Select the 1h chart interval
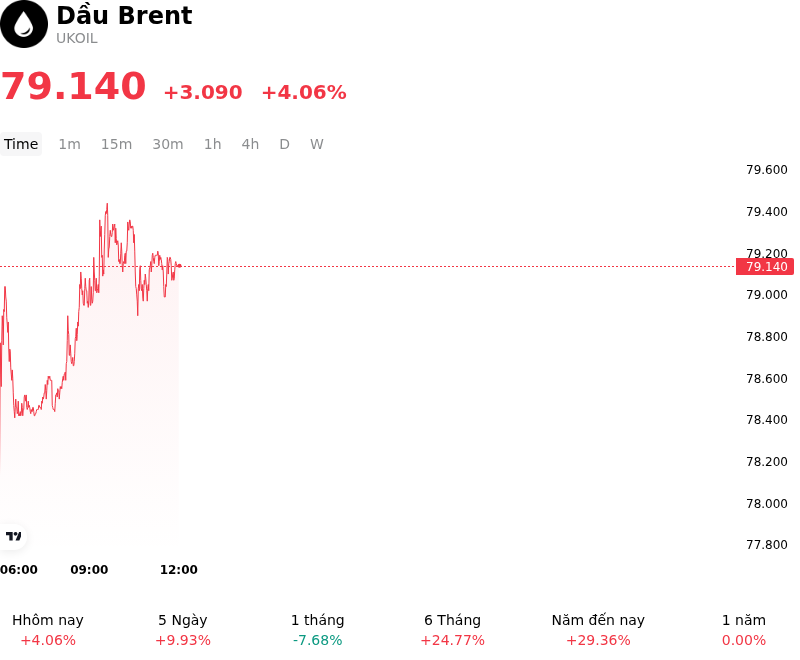800x660 pixels. pos(213,144)
